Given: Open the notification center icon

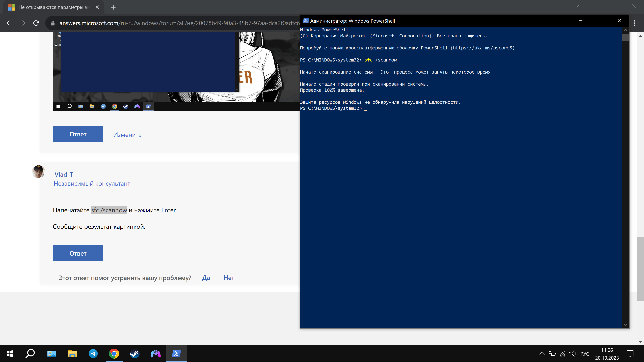Looking at the screenshot, I should (x=630, y=353).
